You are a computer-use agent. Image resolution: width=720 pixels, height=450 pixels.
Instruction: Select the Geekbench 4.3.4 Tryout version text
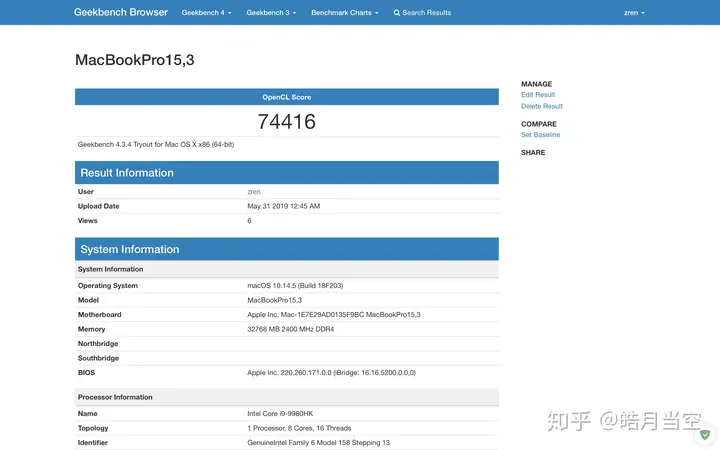pyautogui.click(x=156, y=144)
